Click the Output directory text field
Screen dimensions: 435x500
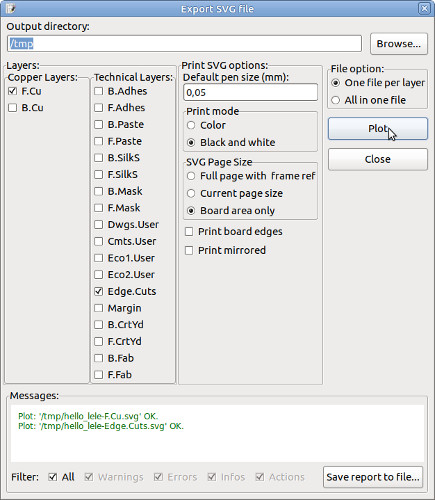coord(184,44)
